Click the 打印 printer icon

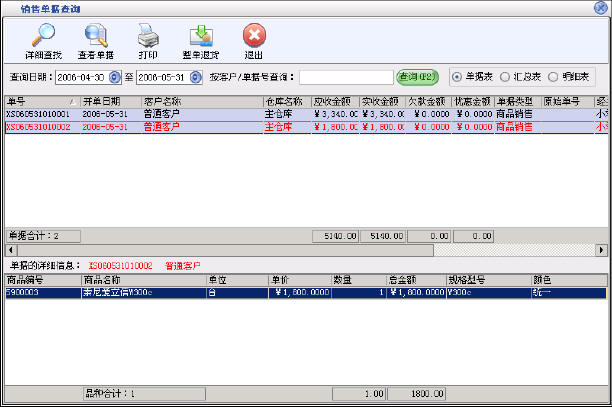pos(147,37)
